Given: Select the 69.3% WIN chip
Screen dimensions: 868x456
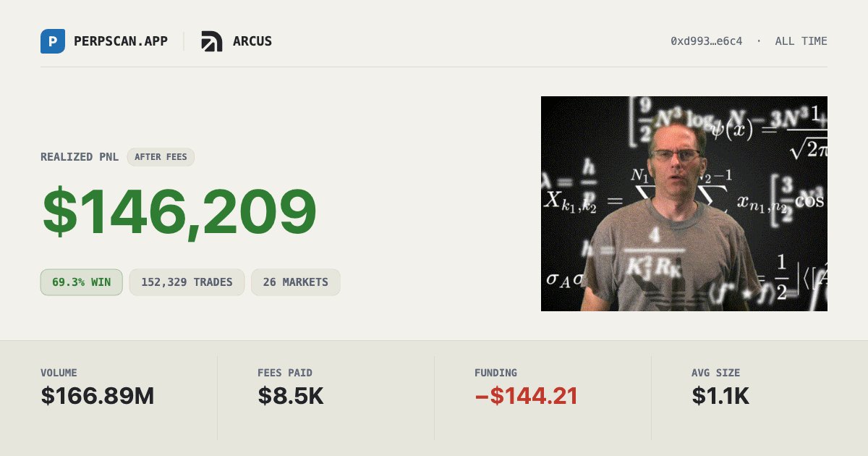Looking at the screenshot, I should pyautogui.click(x=81, y=282).
